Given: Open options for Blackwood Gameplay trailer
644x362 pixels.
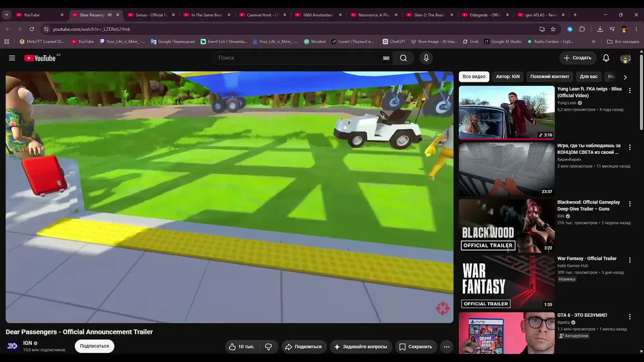Looking at the screenshot, I should (629, 204).
